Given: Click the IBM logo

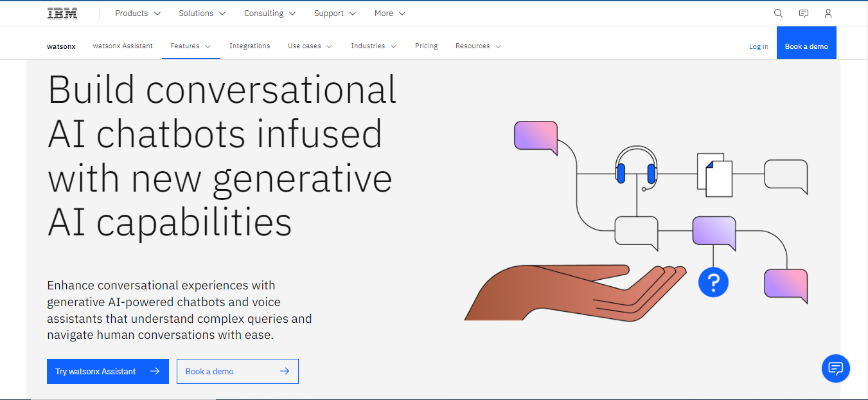Looking at the screenshot, I should 62,13.
